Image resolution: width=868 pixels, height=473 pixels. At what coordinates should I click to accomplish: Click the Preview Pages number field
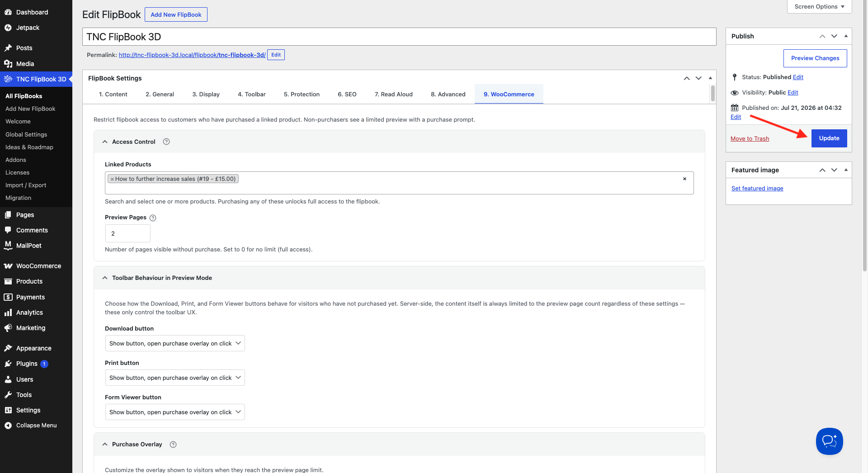click(128, 233)
